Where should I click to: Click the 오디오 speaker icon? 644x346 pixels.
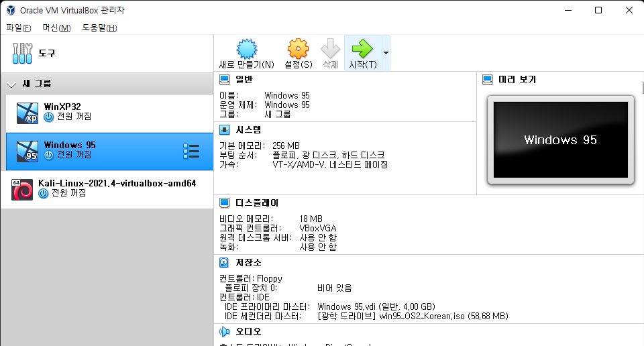click(224, 331)
